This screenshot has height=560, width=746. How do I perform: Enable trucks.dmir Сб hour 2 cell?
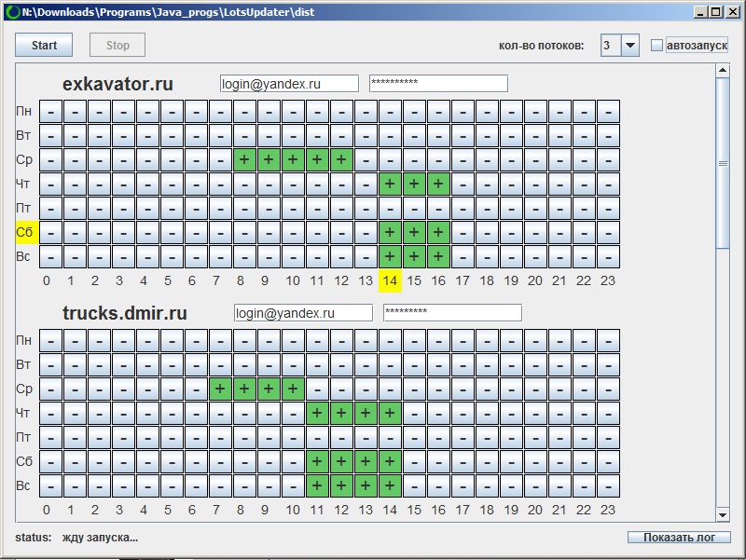point(99,461)
